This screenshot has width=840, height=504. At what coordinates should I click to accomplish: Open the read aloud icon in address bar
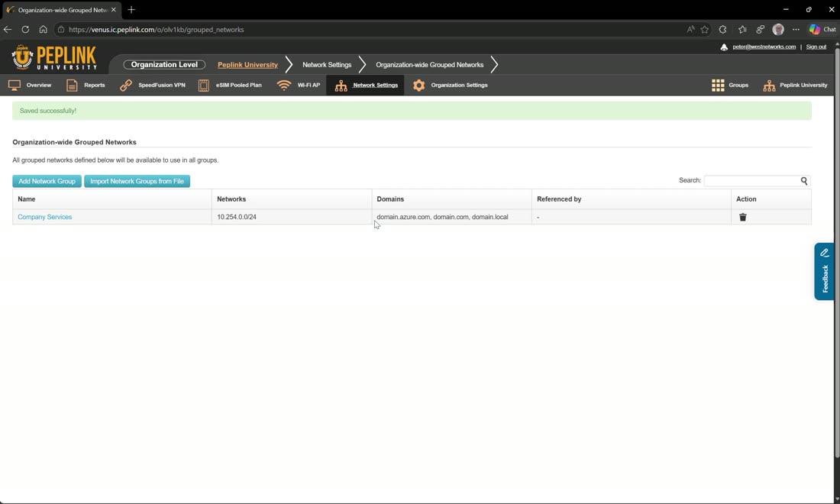tap(690, 30)
